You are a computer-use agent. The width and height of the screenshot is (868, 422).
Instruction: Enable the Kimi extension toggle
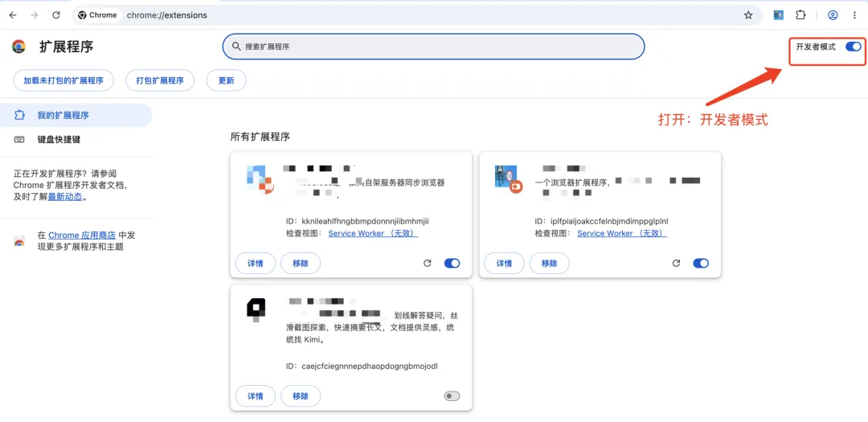coord(452,396)
